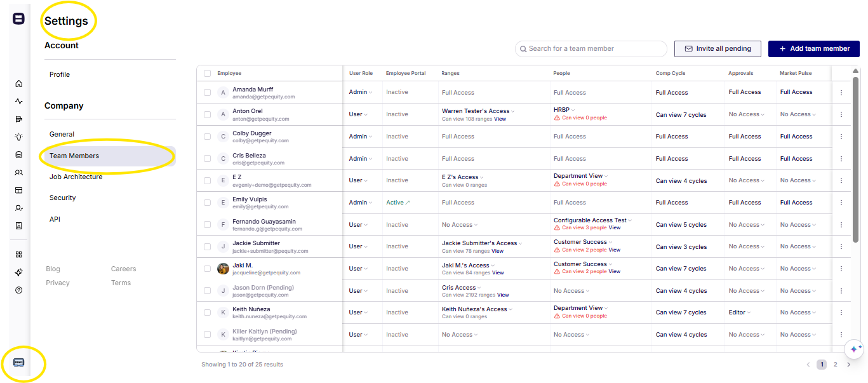This screenshot has height=383, width=868.
Task: Click the four-squares apps icon in sidebar
Action: [x=18, y=255]
